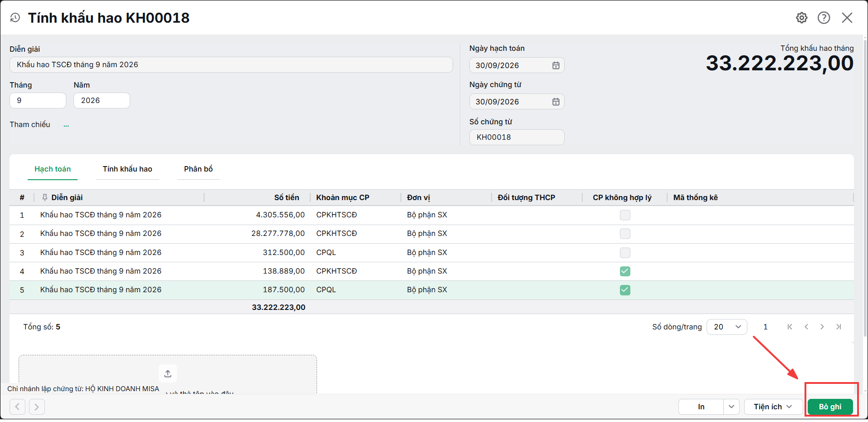Close the Tính khấu hao dialog

pyautogui.click(x=847, y=18)
